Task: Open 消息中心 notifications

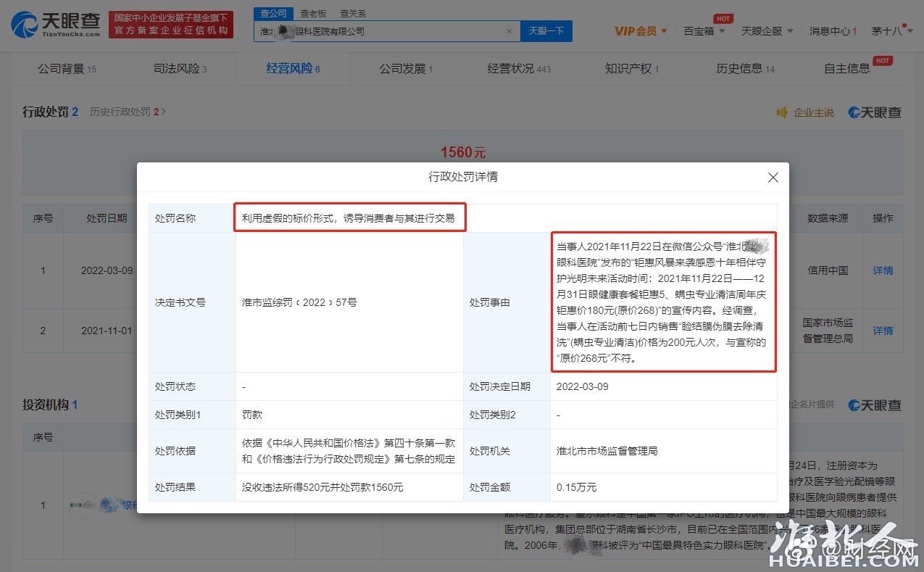Action: 833,31
